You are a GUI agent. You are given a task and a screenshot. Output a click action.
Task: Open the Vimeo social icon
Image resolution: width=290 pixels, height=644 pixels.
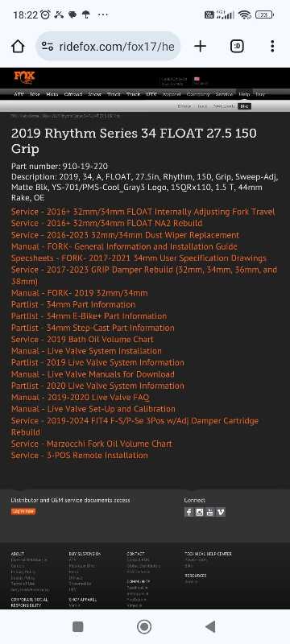221,512
